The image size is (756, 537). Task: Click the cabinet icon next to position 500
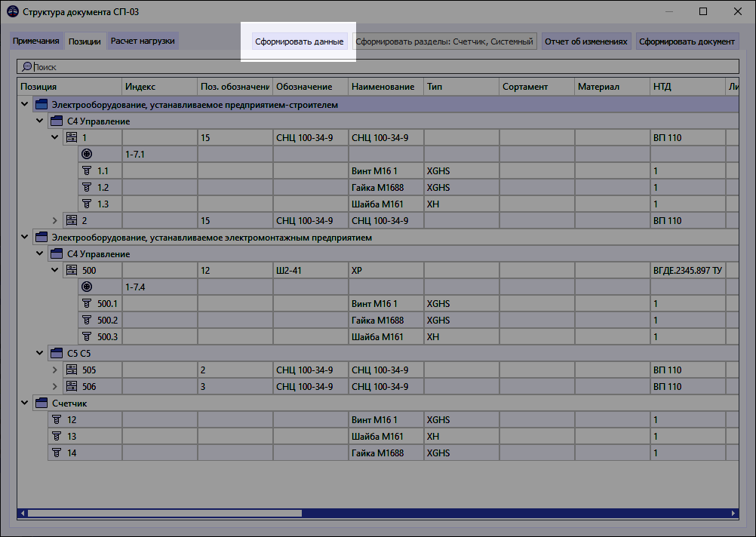[71, 270]
